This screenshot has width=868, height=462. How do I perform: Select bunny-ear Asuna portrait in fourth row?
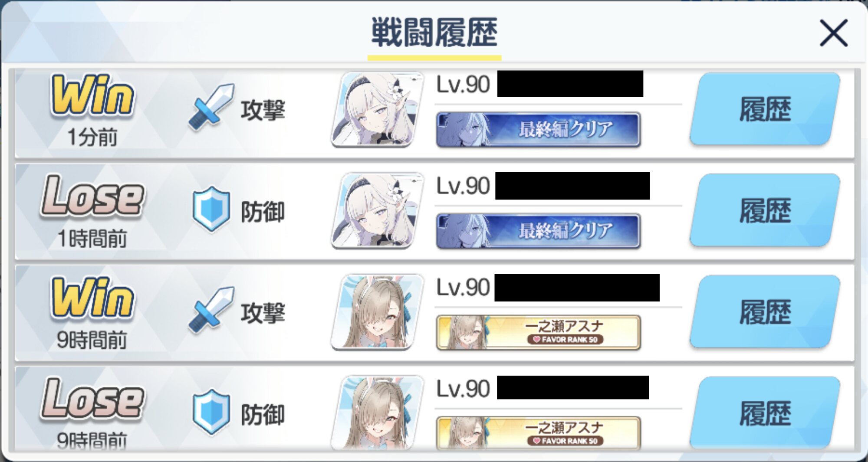point(377,412)
